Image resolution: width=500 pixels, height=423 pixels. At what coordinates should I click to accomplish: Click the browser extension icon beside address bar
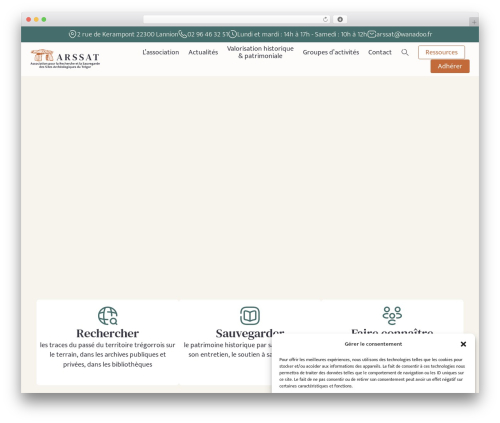pyautogui.click(x=340, y=19)
